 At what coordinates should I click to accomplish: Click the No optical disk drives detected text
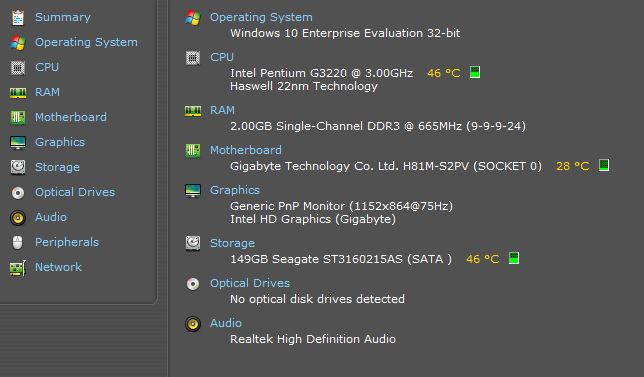(x=317, y=299)
